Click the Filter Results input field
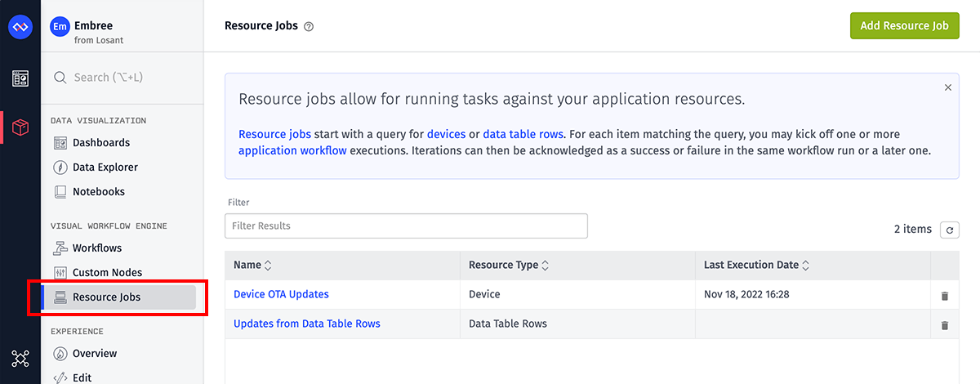The image size is (980, 384). (x=406, y=226)
